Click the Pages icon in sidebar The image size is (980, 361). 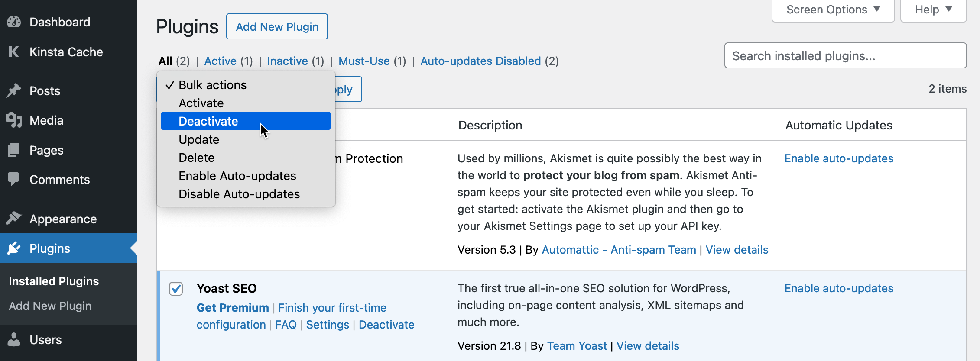[x=14, y=150]
